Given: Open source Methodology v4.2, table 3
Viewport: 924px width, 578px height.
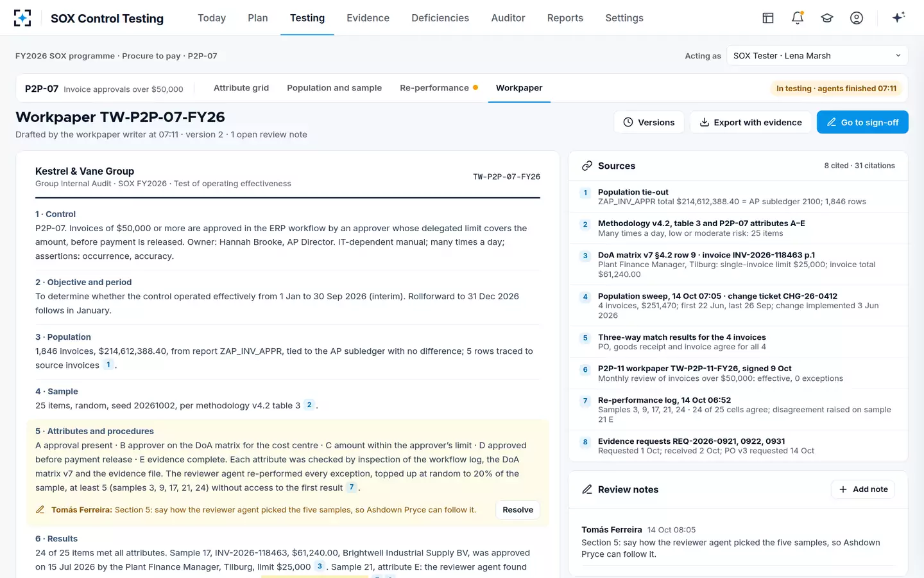Looking at the screenshot, I should [738, 228].
